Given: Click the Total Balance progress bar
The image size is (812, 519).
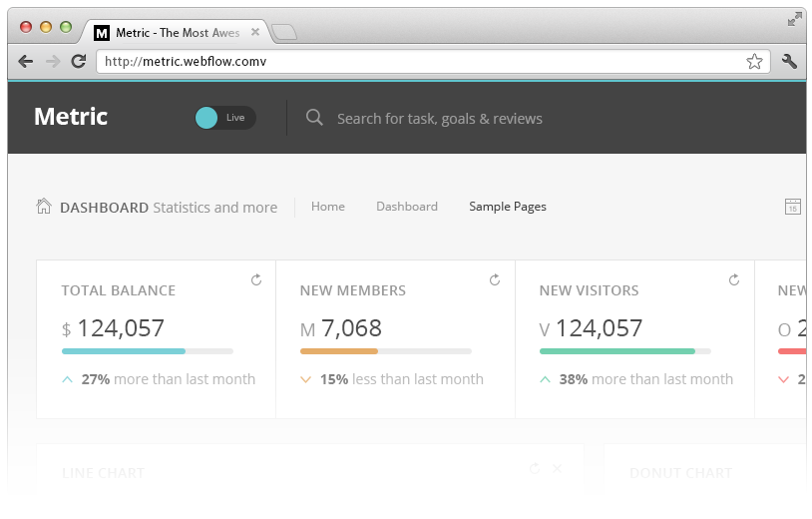Looking at the screenshot, I should [x=148, y=351].
